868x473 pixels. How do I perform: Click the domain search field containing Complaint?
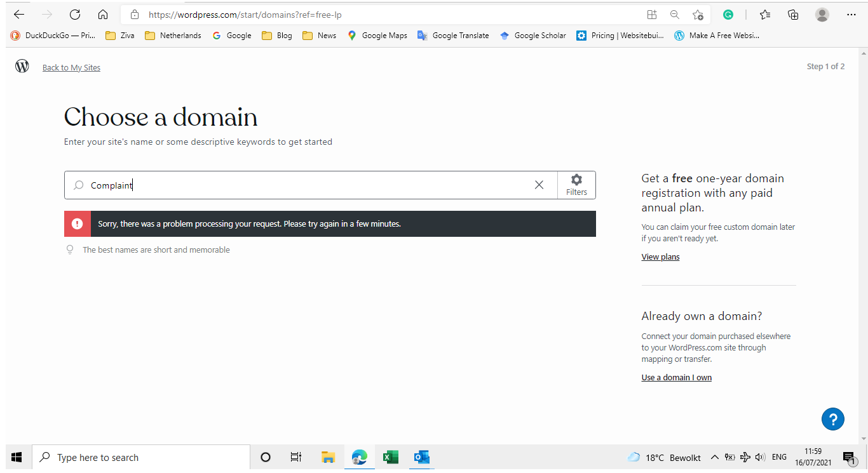click(311, 185)
